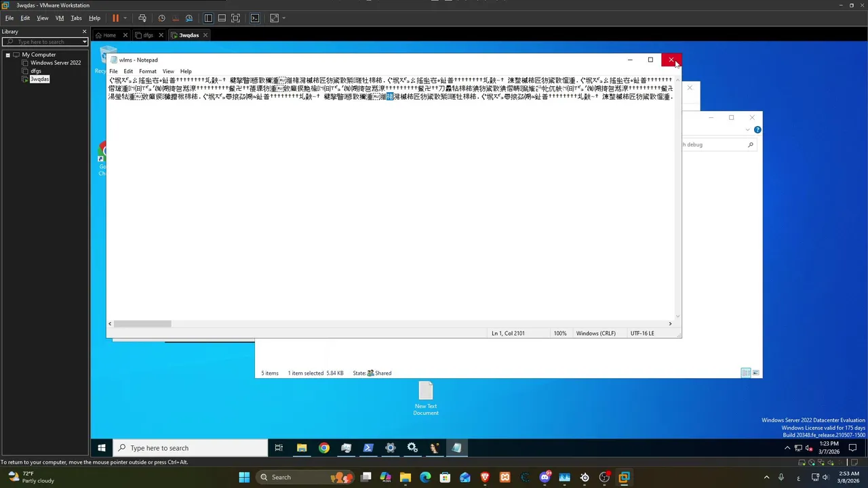
Task: Click the Windows (CRLF) status bar entry
Action: (x=595, y=333)
